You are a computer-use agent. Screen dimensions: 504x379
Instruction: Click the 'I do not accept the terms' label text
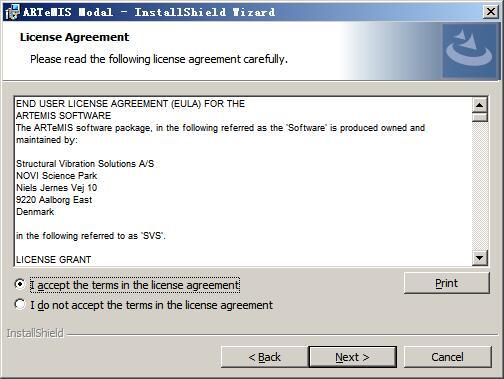[151, 305]
